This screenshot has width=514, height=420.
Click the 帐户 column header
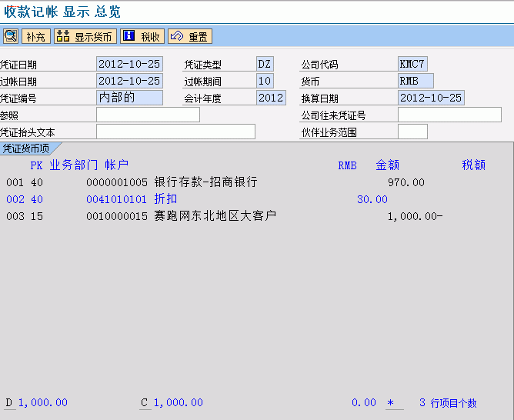pyautogui.click(x=117, y=165)
